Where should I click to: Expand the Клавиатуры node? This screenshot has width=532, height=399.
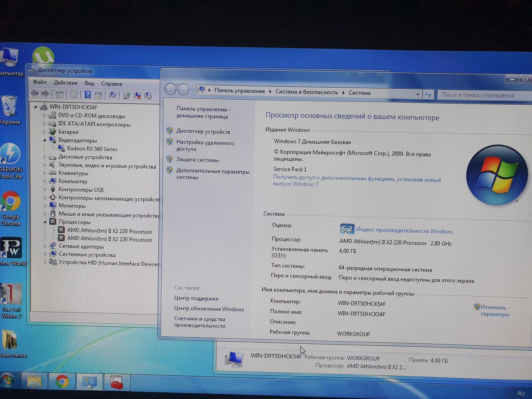tap(45, 173)
